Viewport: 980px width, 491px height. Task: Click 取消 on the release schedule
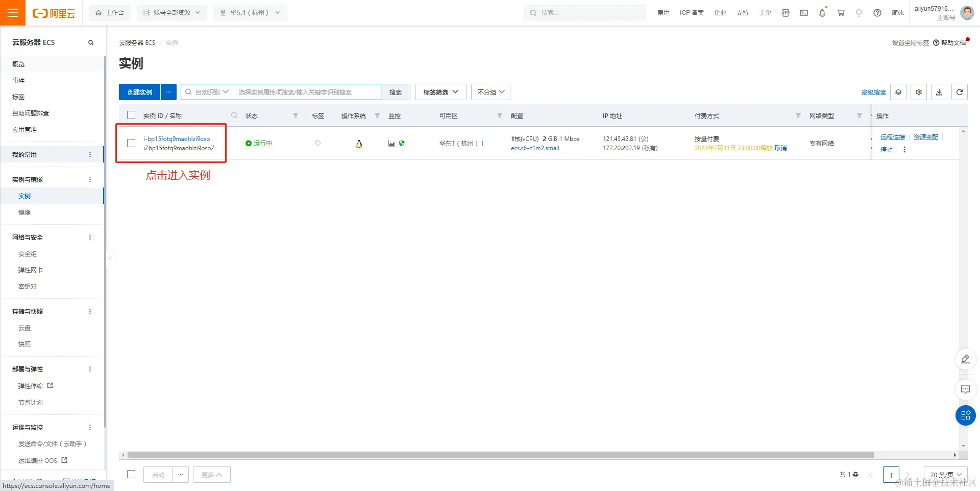[781, 148]
